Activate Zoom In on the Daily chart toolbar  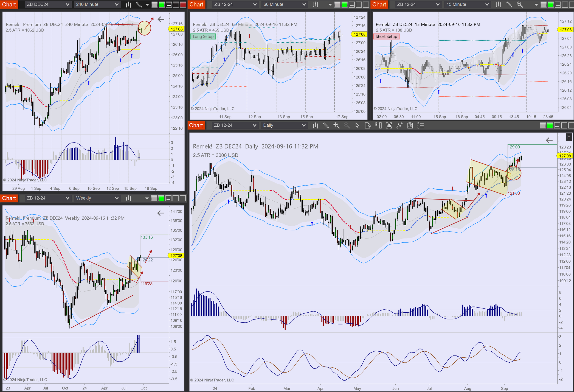336,126
